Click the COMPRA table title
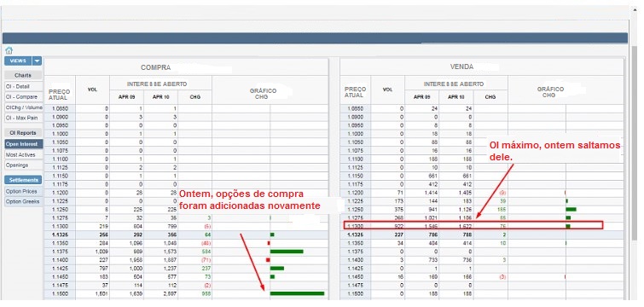 click(155, 67)
